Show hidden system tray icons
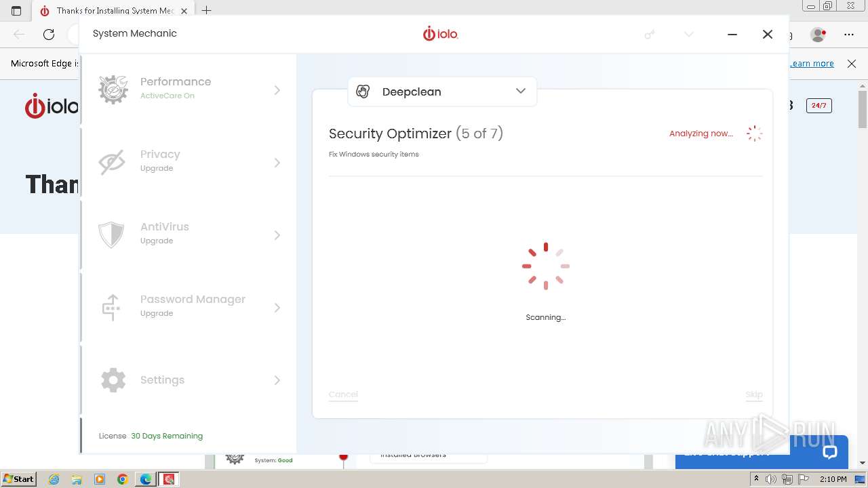 click(x=756, y=479)
